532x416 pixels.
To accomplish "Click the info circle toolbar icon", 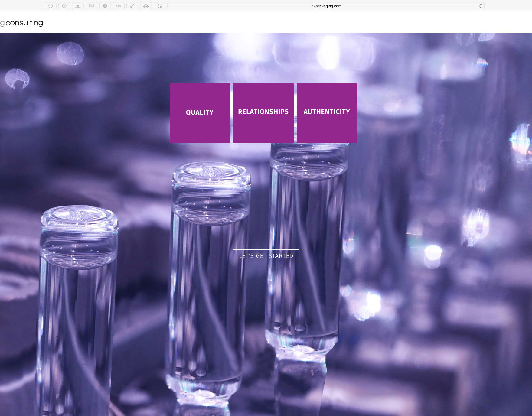I will point(64,6).
